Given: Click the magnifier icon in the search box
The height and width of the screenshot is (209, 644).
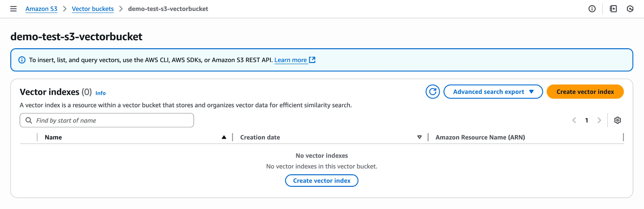Looking at the screenshot, I should 29,120.
